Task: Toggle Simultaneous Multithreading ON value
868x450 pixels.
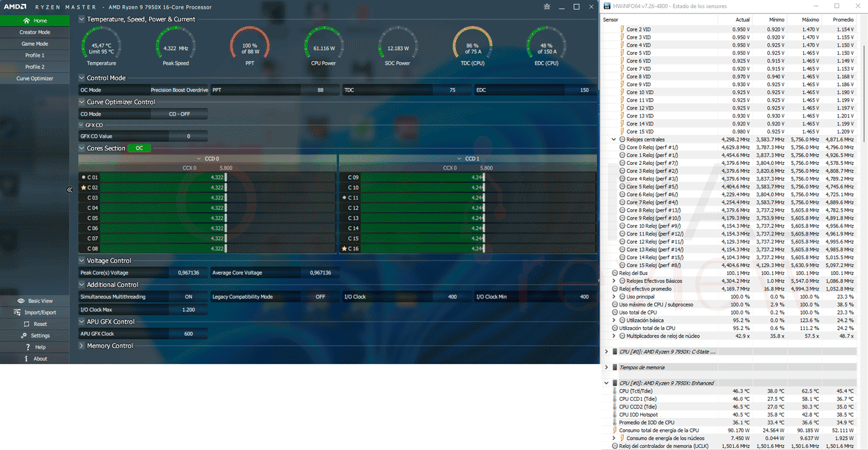Action: pos(188,297)
